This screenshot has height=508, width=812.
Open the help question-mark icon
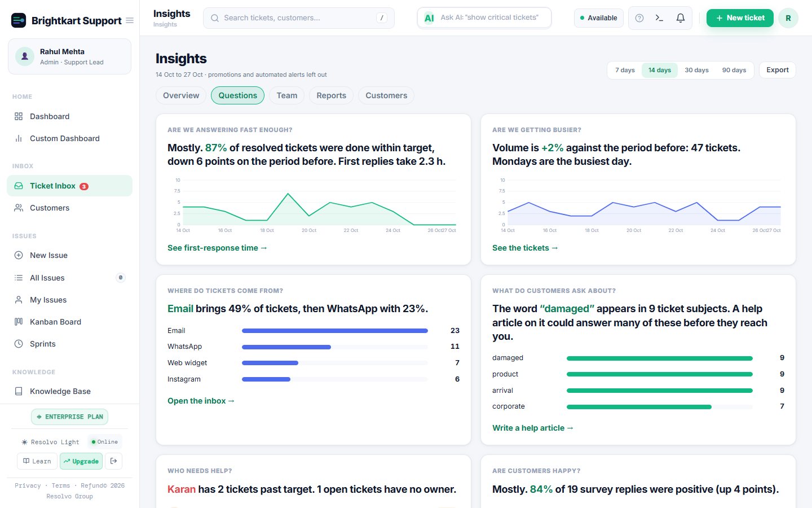click(639, 18)
